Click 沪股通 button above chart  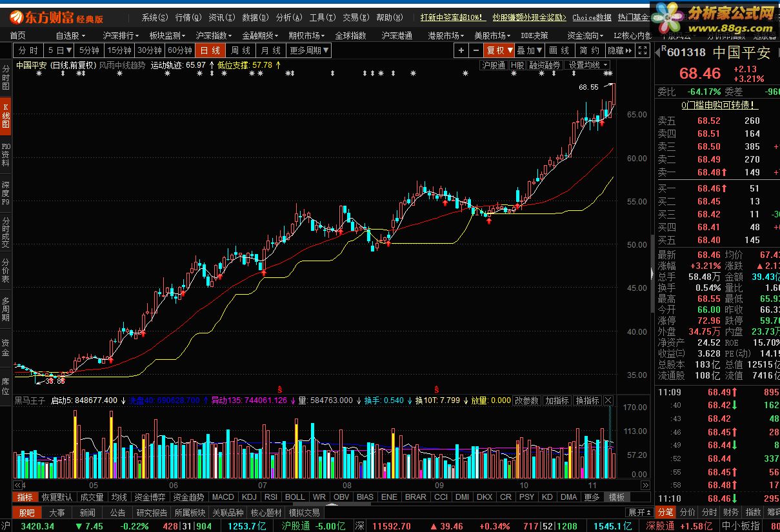494,65
